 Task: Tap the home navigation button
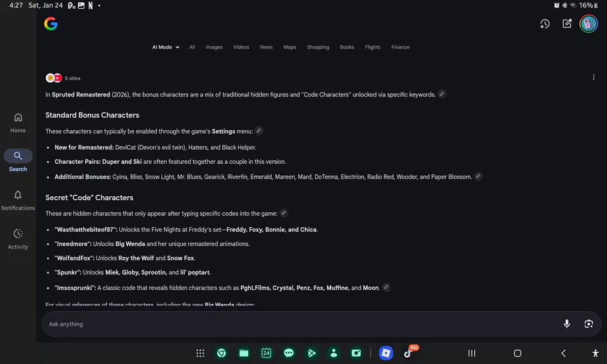[x=517, y=353]
